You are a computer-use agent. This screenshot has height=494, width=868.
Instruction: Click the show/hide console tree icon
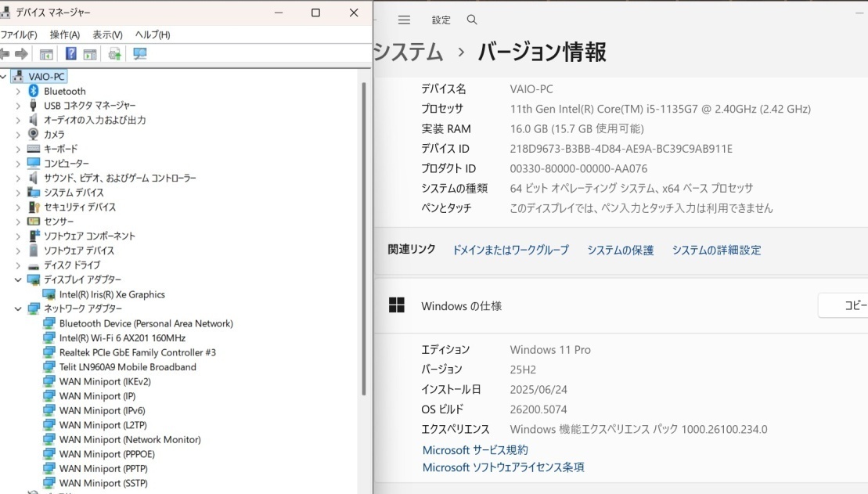[46, 54]
